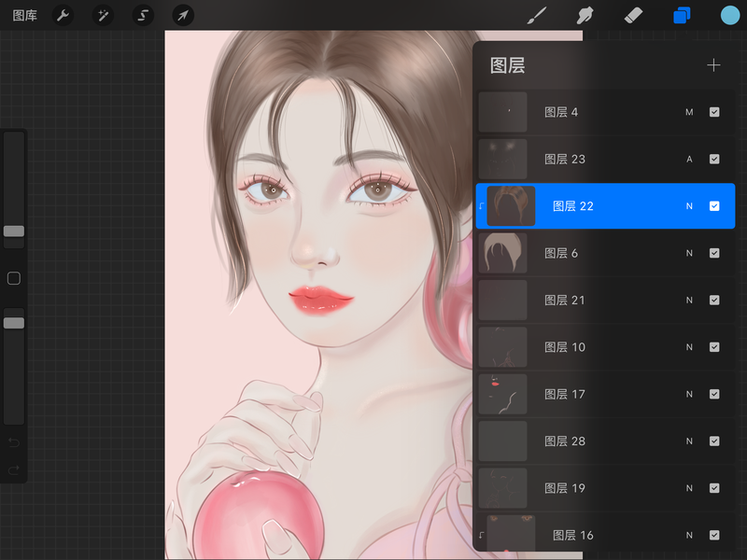Activate the Selection tool
The height and width of the screenshot is (560, 747).
click(x=143, y=16)
